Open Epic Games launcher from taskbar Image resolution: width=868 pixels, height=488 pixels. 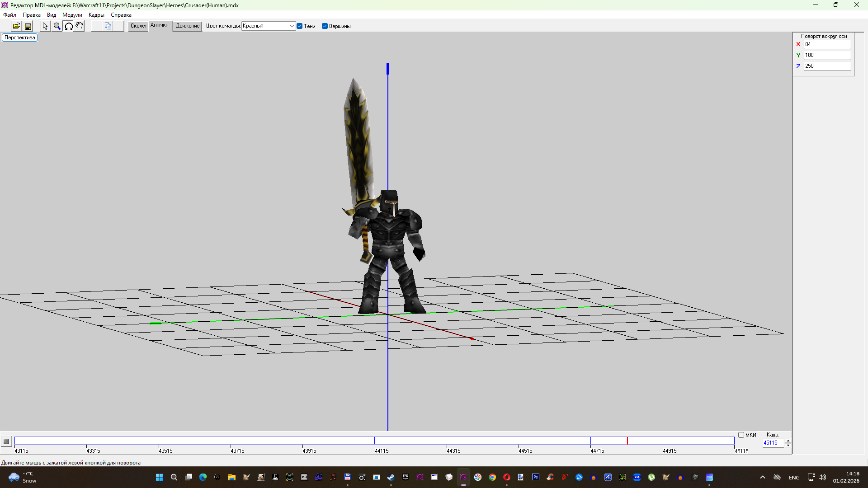pyautogui.click(x=406, y=477)
